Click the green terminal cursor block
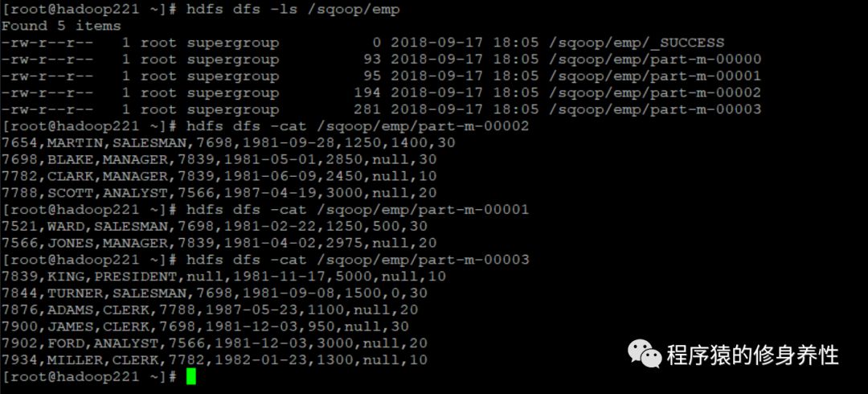This screenshot has height=394, width=868. (190, 377)
